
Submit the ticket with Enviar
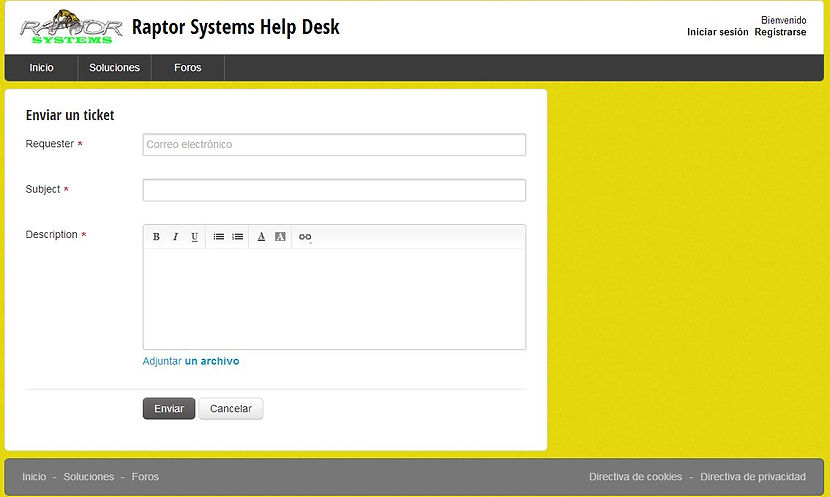(169, 409)
